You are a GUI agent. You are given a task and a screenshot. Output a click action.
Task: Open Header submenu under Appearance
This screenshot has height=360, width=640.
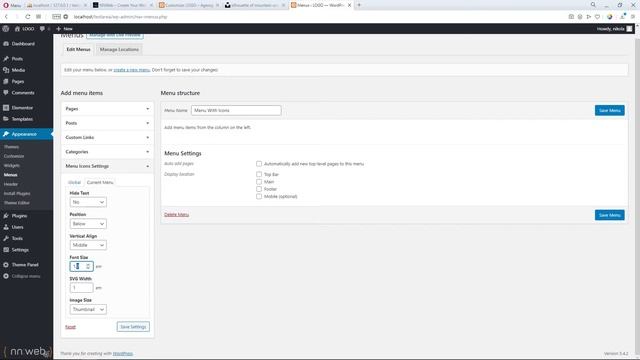(x=11, y=184)
